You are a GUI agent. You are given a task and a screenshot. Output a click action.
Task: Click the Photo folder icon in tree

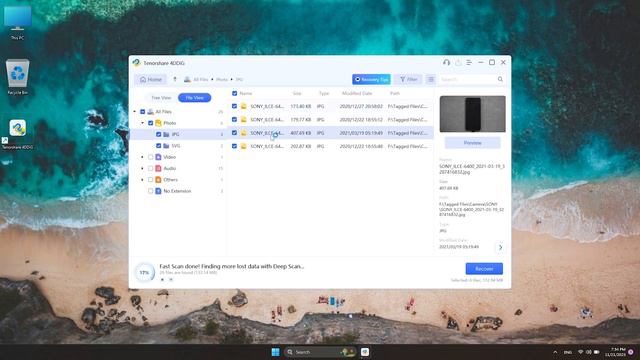point(158,123)
